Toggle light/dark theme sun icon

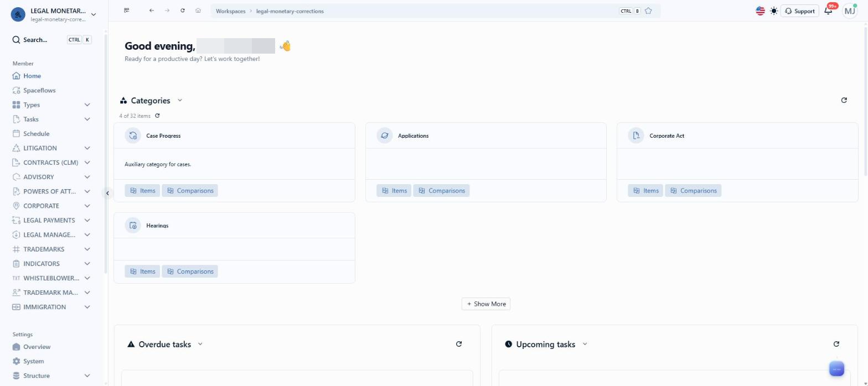[773, 11]
